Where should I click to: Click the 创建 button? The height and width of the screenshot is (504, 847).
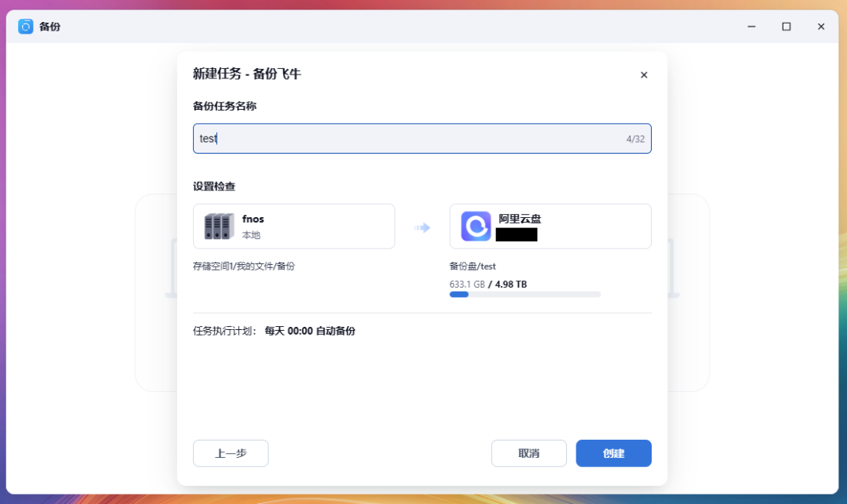pyautogui.click(x=613, y=453)
